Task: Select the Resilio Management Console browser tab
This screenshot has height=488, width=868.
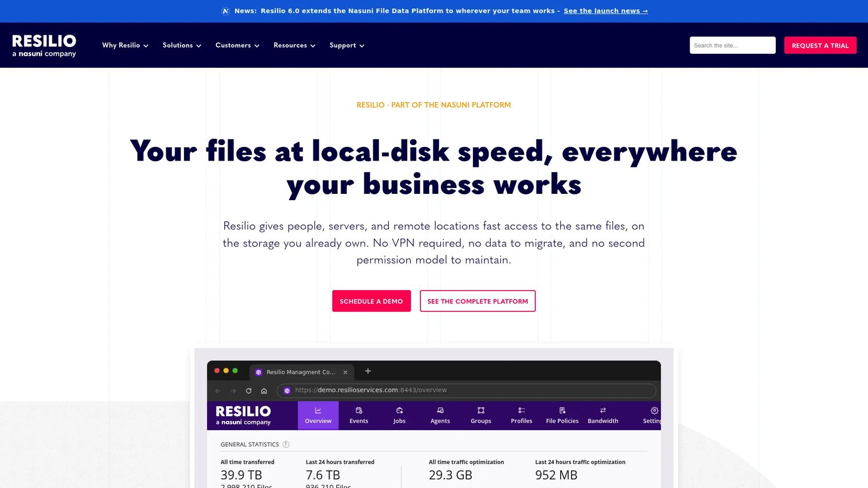Action: point(302,372)
